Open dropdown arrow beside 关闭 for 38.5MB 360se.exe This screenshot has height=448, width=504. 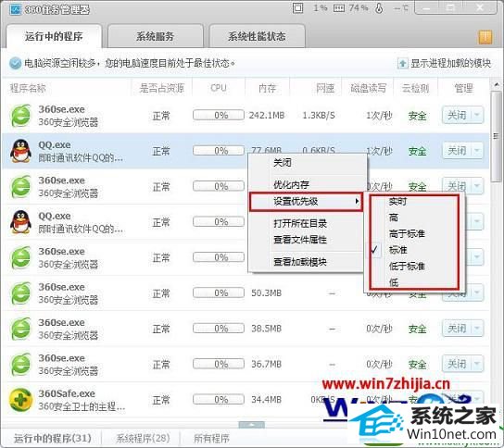click(477, 329)
